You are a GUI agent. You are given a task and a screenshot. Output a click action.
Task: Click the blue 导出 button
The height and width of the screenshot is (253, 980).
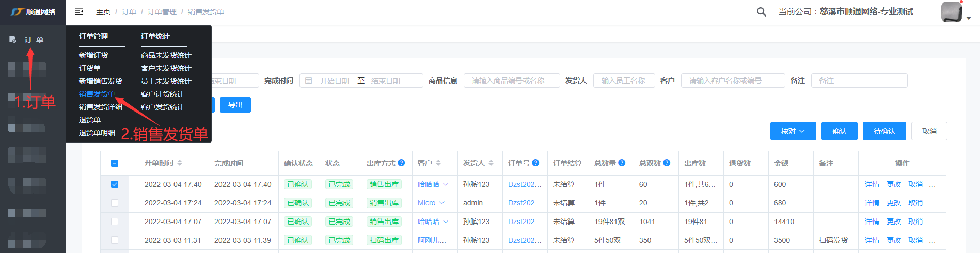coord(235,105)
